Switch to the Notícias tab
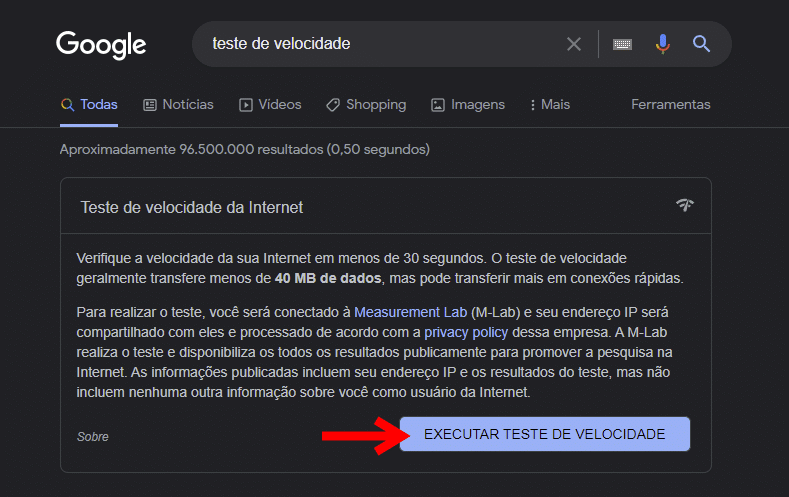This screenshot has width=789, height=497. 178,104
